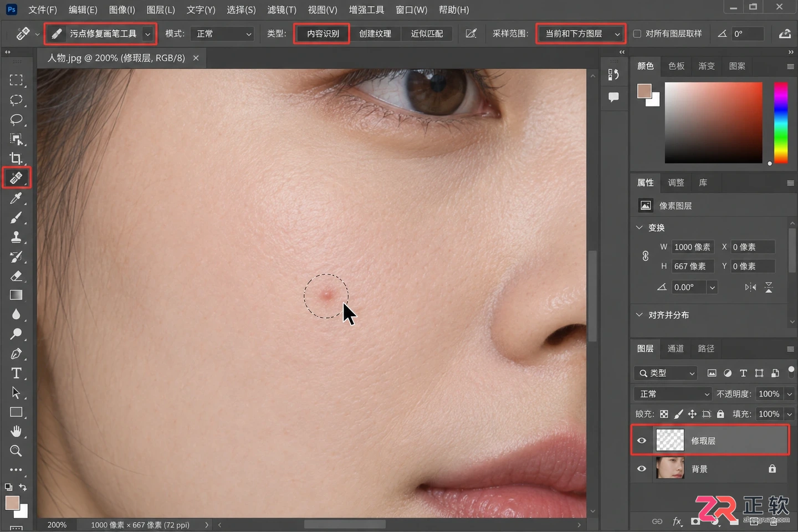Choose 创建纹理 type button
This screenshot has width=798, height=532.
pos(375,34)
